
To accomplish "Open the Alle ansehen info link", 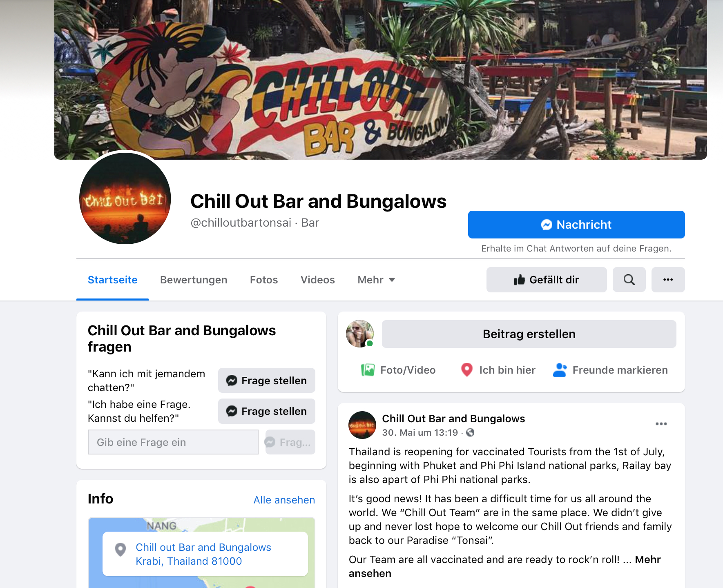I will pyautogui.click(x=284, y=500).
